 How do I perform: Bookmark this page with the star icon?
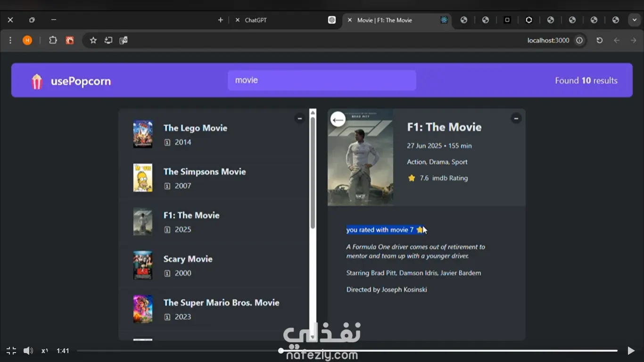93,41
